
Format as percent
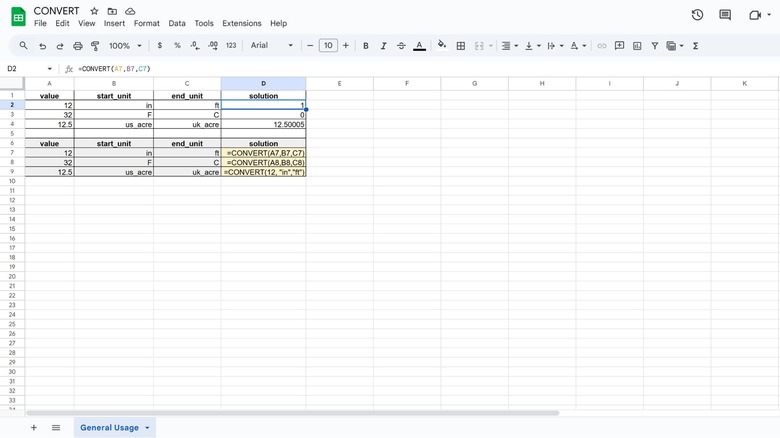click(x=177, y=45)
